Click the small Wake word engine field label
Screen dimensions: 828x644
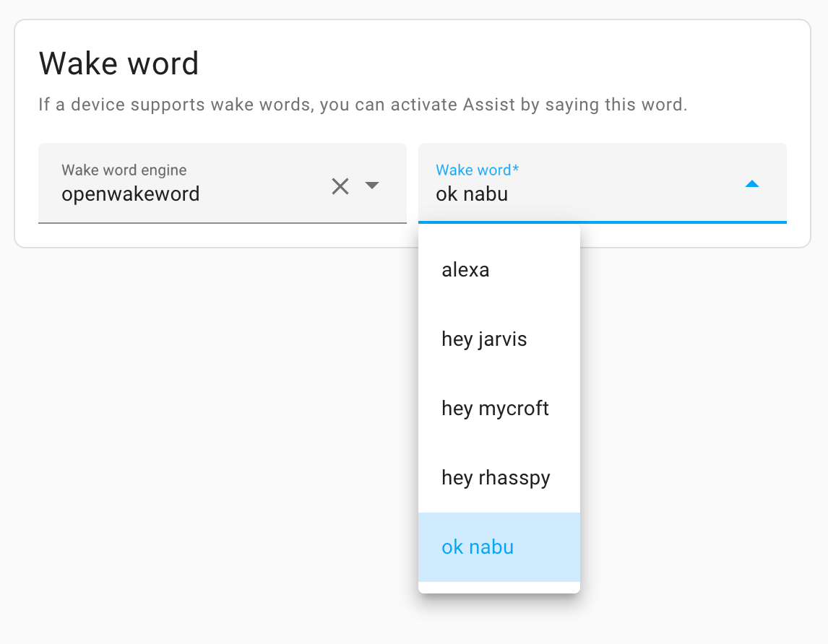pyautogui.click(x=124, y=170)
